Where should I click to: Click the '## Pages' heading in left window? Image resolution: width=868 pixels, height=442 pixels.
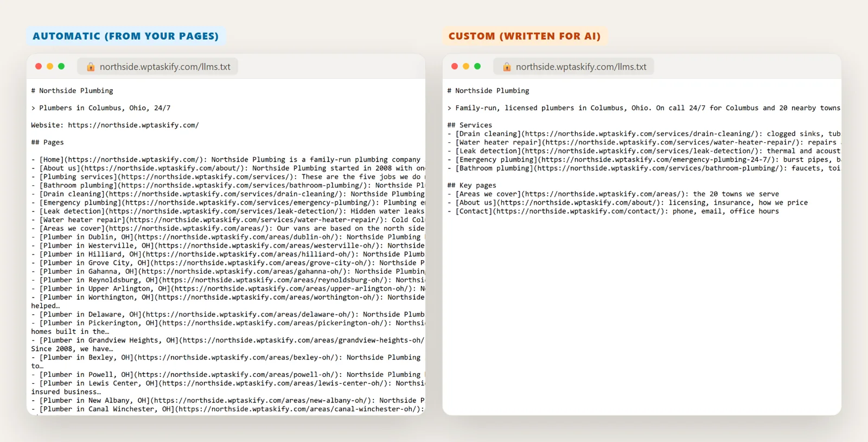[x=47, y=142]
